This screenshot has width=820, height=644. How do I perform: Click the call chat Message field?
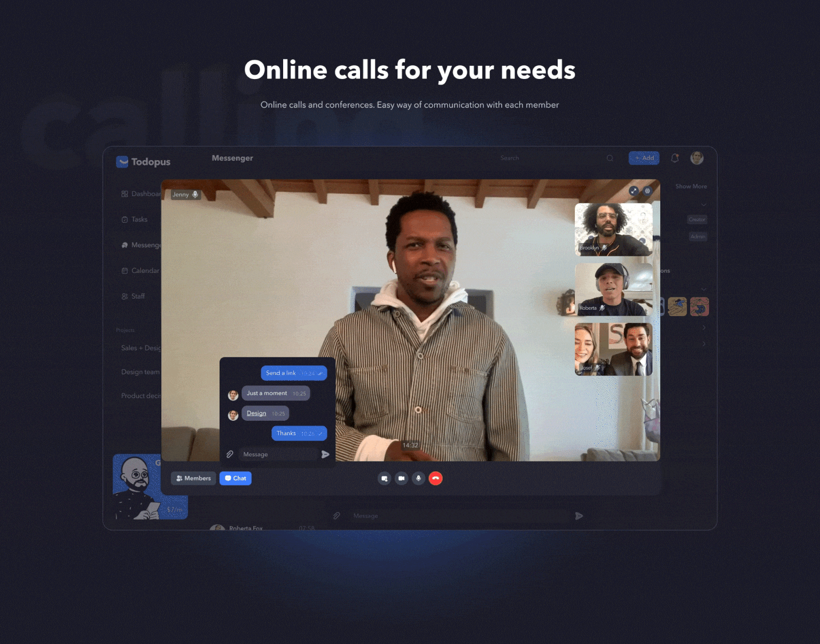(278, 454)
